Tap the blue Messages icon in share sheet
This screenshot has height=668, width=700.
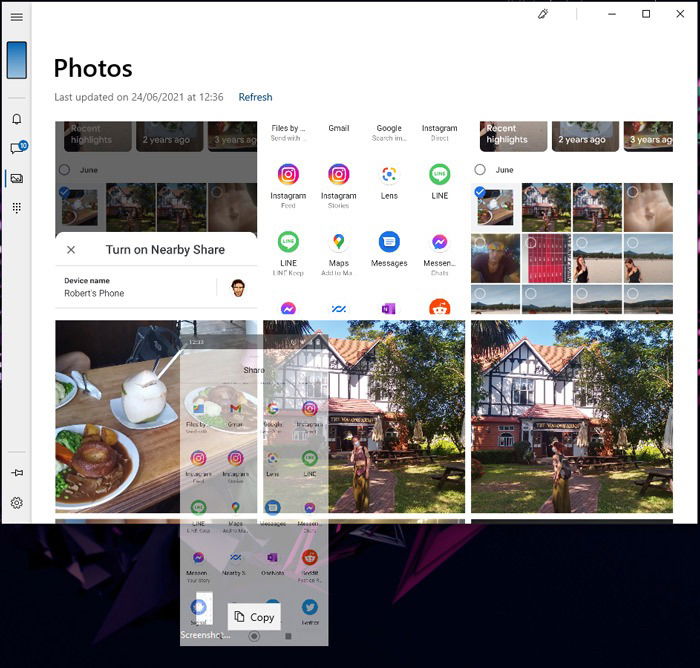point(389,242)
